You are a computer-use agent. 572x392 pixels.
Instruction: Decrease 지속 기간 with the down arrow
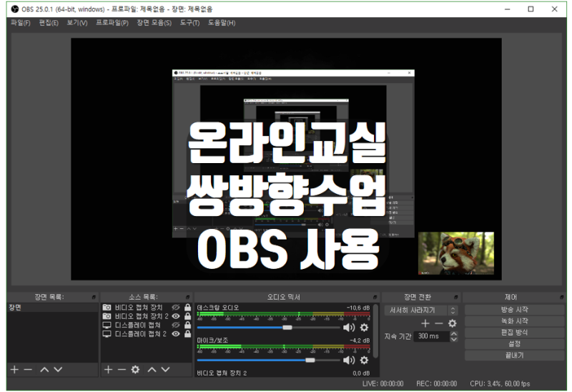coord(454,339)
